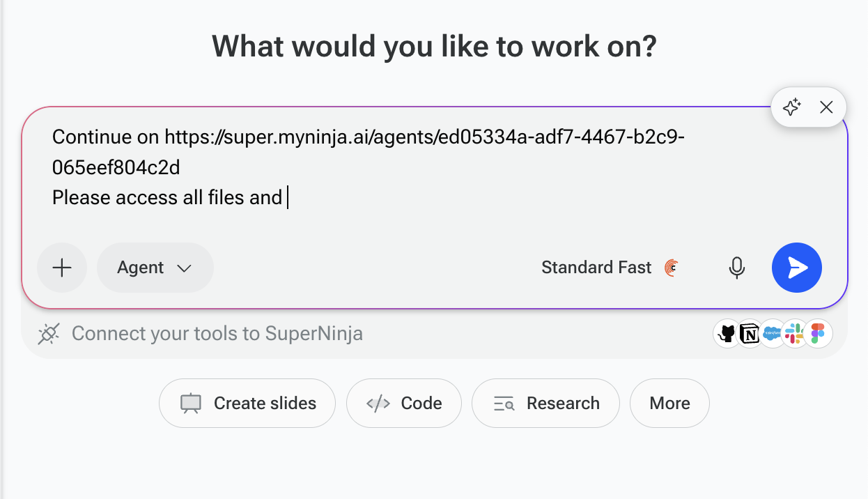Choose the Create slides option
The image size is (868, 499).
(x=247, y=404)
